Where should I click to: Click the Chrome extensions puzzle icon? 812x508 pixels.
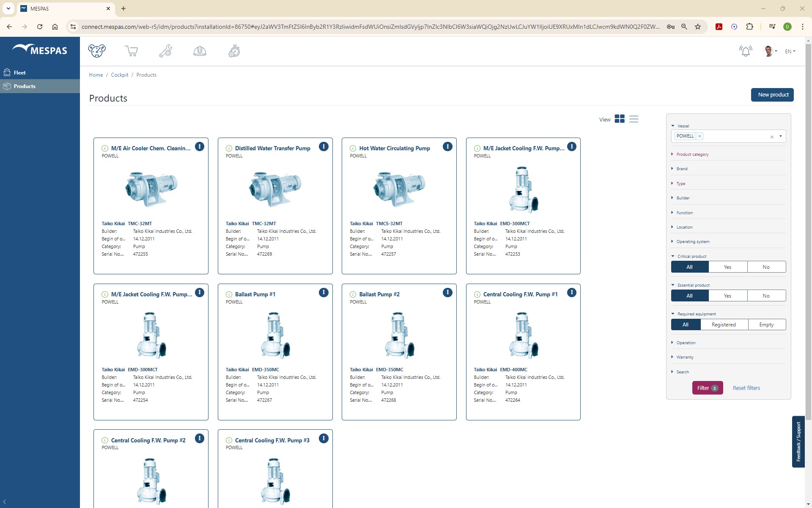coord(749,27)
